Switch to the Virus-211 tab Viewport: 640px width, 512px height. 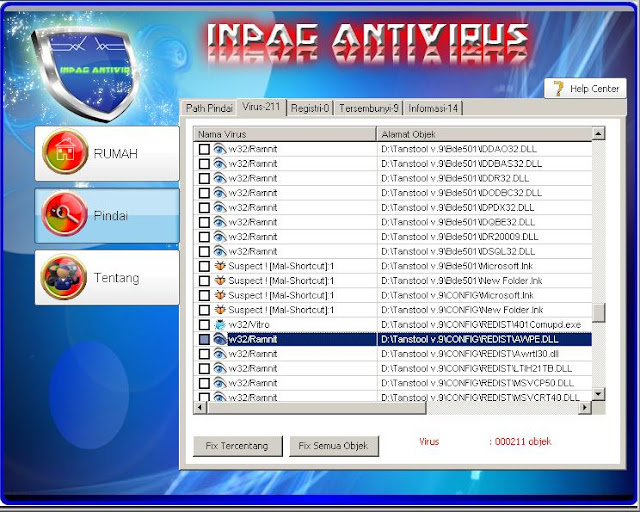point(262,107)
